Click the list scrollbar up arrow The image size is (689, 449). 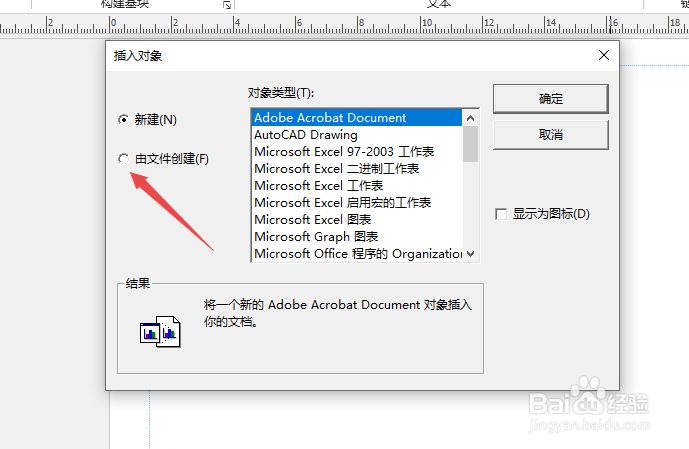tap(471, 118)
